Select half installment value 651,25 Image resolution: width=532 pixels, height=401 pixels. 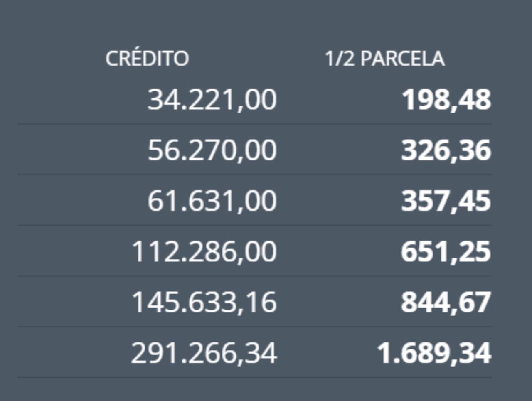[446, 252]
